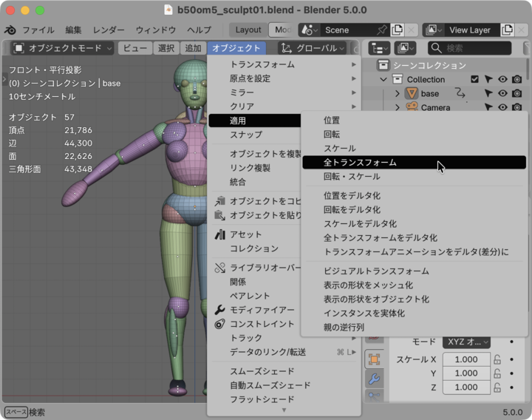
Task: Click the animate dot for scale Z
Action: click(511, 387)
